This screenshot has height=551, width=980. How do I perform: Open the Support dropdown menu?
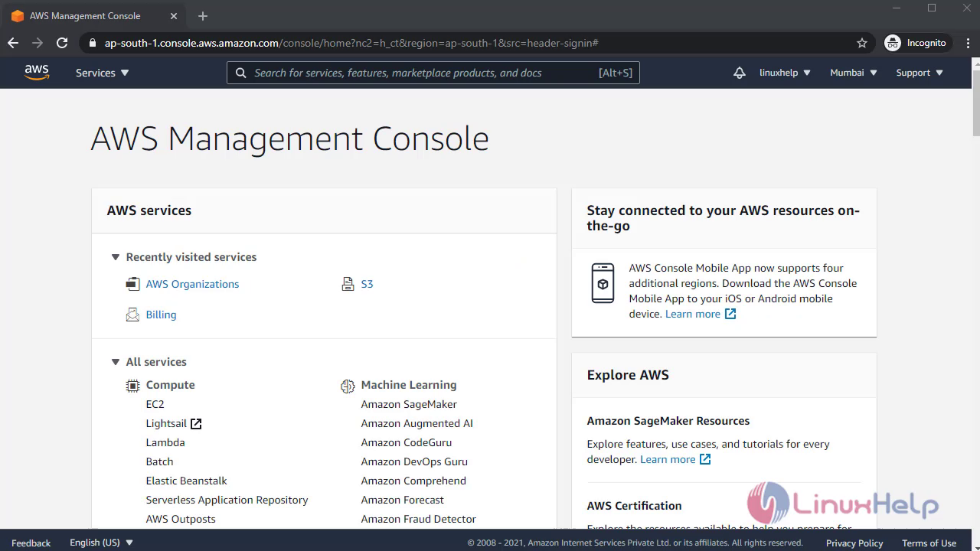(x=920, y=73)
